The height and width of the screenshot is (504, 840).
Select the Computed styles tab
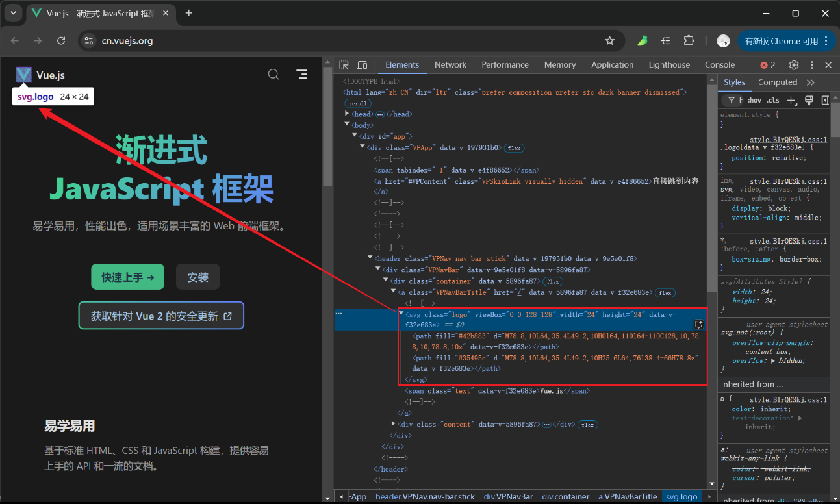[x=778, y=82]
